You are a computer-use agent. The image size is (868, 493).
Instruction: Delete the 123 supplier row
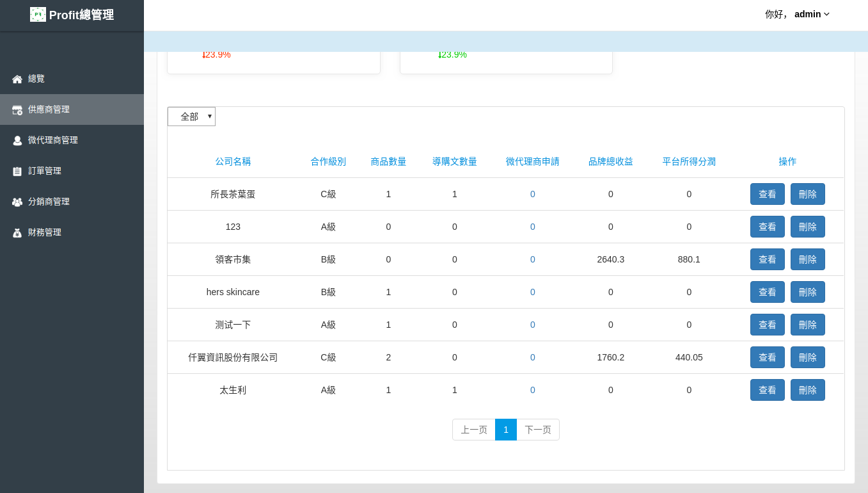(808, 227)
